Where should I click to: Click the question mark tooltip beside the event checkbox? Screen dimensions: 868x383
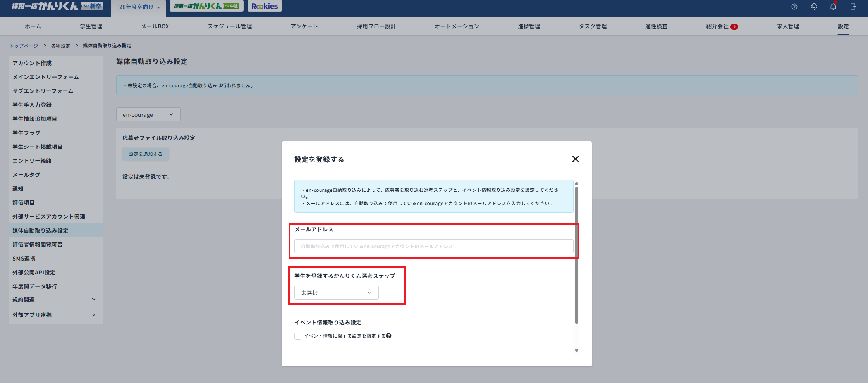[x=389, y=336]
